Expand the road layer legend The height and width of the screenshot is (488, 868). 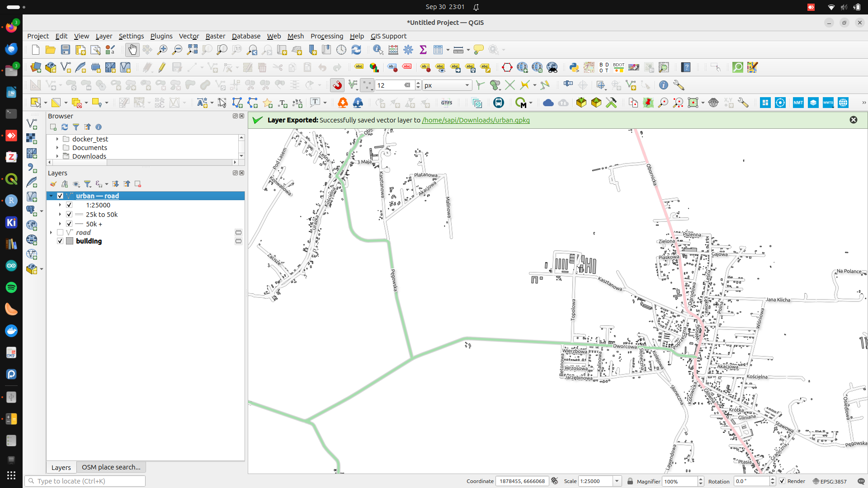tap(51, 232)
